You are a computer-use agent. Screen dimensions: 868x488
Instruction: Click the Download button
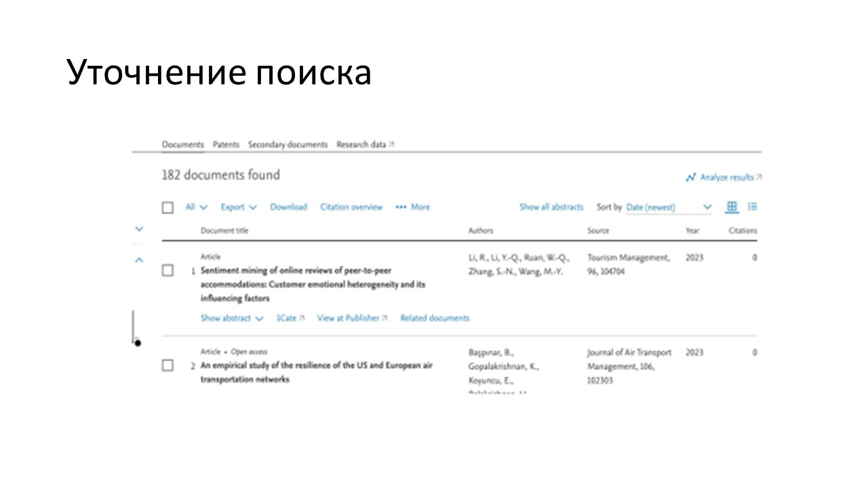click(288, 207)
